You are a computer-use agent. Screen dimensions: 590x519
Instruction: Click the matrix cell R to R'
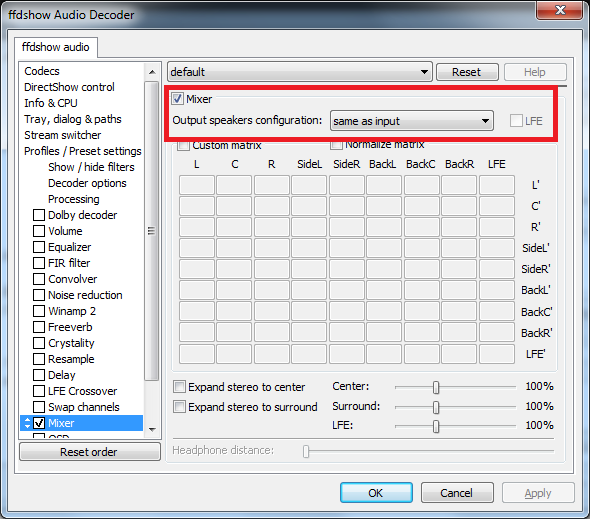pos(272,227)
